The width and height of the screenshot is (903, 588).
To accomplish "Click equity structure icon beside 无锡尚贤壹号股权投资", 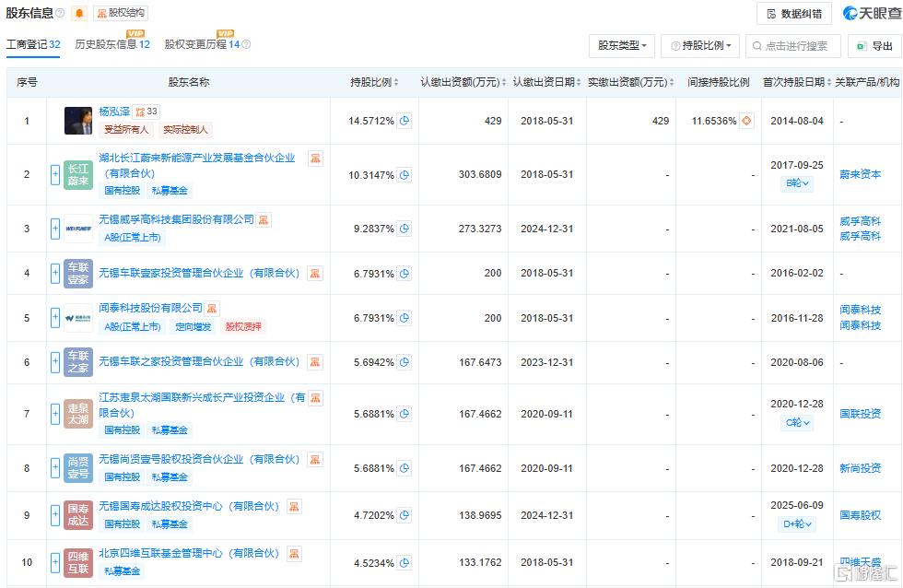I will [x=315, y=460].
